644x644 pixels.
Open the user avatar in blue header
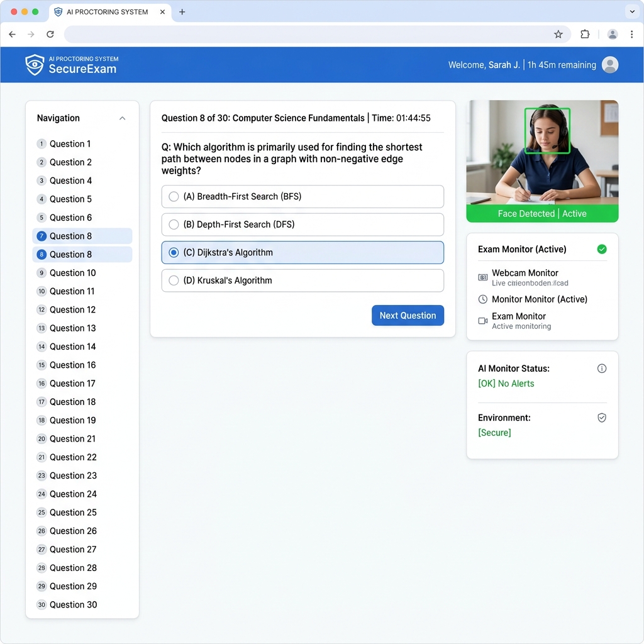tap(610, 65)
